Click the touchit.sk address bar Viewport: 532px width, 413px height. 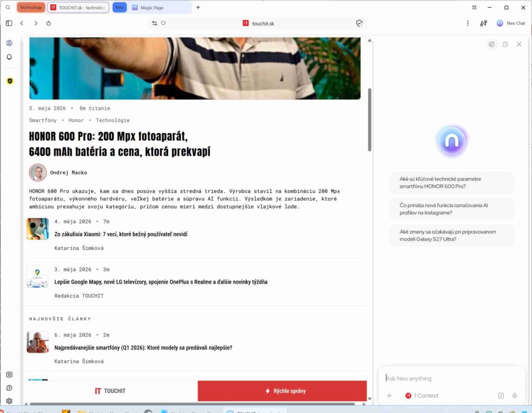click(x=258, y=23)
